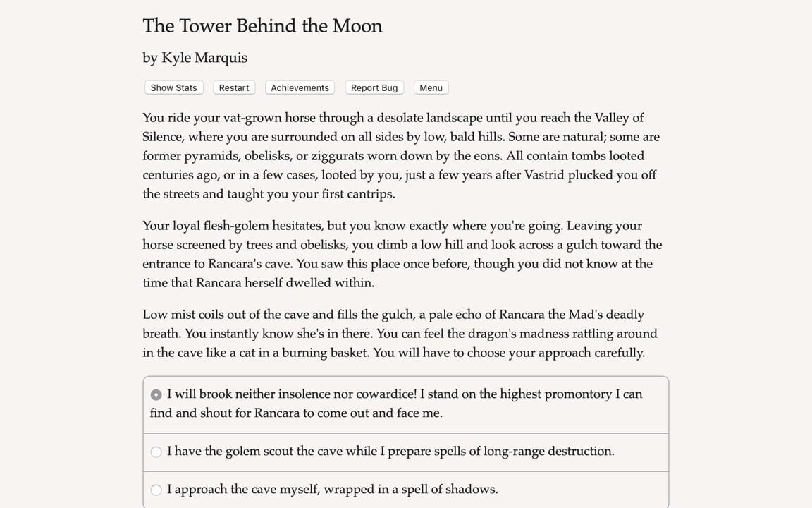Screen dimensions: 812x508
Task: Click the choice text 'I approach the cave myself'
Action: [x=331, y=489]
